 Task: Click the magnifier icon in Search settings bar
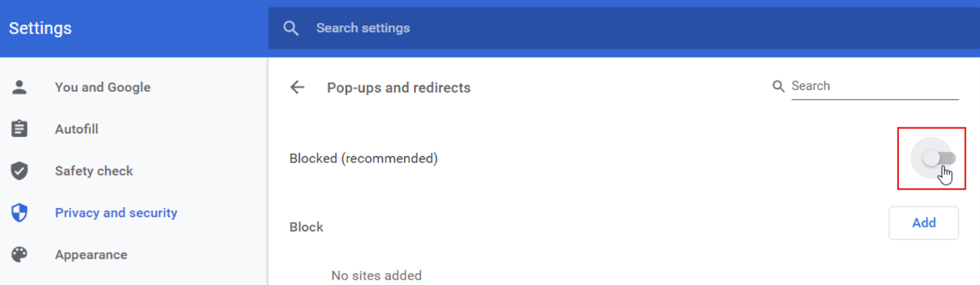coord(291,28)
